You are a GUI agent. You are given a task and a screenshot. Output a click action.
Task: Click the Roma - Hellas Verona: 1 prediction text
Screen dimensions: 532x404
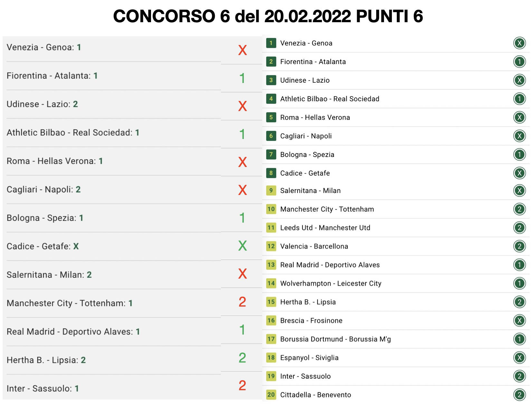(55, 161)
